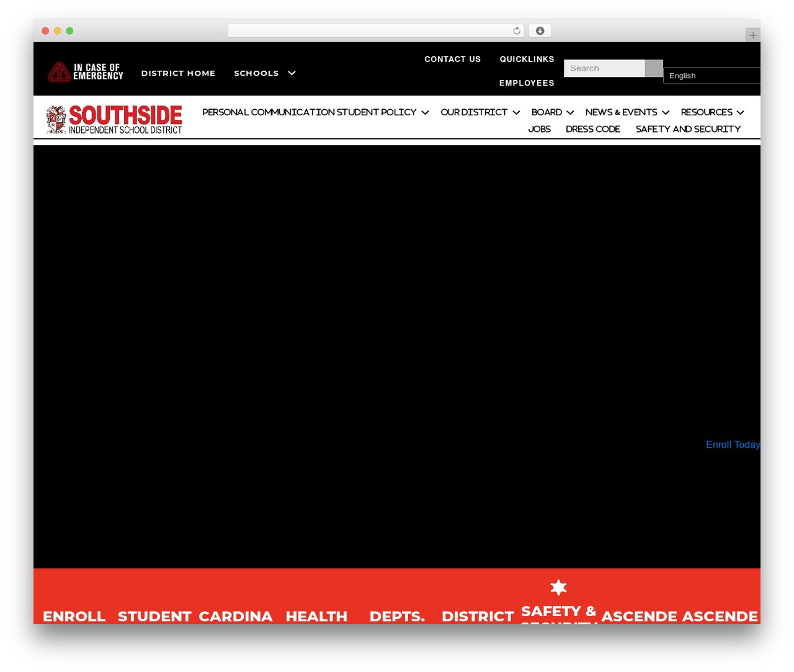Image resolution: width=794 pixels, height=672 pixels.
Task: Select Our District menu item
Action: [474, 112]
